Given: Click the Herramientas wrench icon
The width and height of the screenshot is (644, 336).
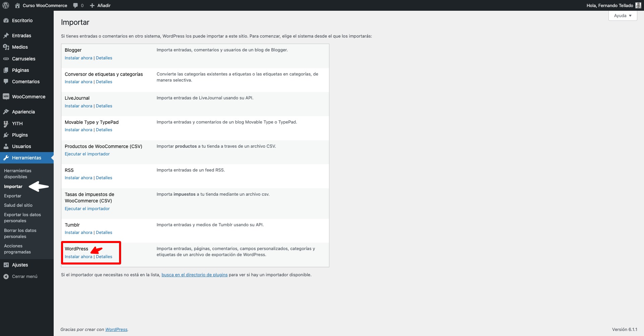Looking at the screenshot, I should tap(6, 158).
